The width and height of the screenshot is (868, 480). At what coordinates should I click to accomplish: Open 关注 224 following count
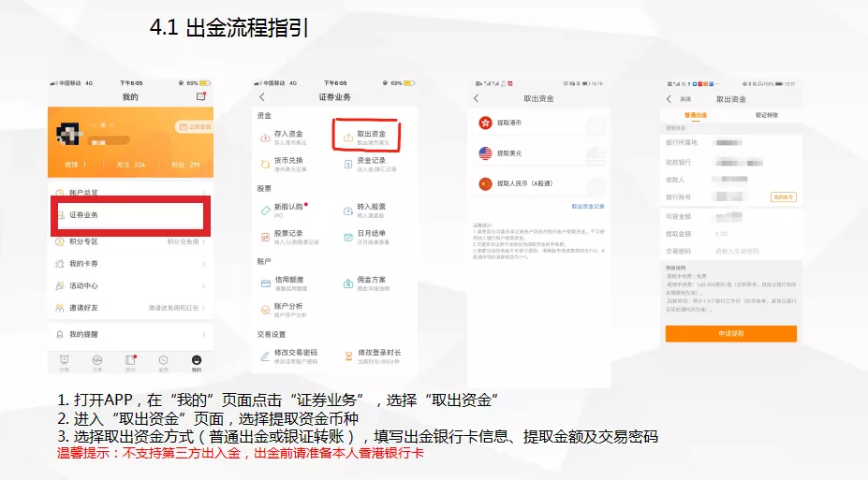point(131,165)
